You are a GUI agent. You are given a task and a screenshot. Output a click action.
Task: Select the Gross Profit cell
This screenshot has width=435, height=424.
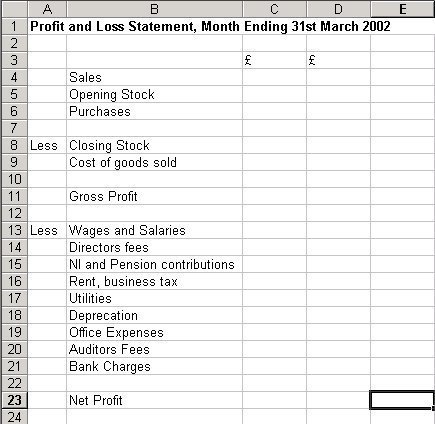pos(154,196)
